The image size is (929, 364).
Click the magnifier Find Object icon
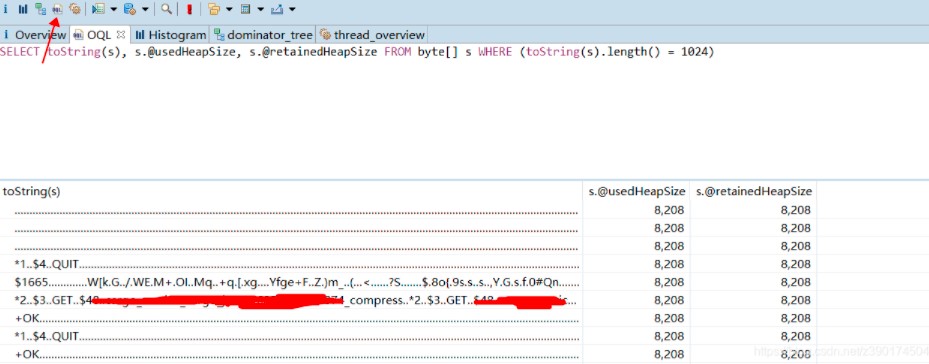(x=167, y=9)
